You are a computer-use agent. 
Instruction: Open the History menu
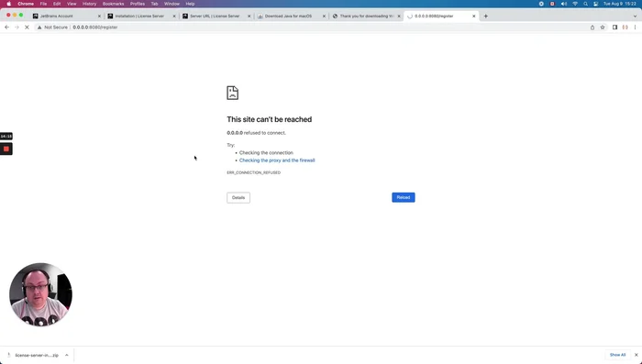tap(89, 4)
